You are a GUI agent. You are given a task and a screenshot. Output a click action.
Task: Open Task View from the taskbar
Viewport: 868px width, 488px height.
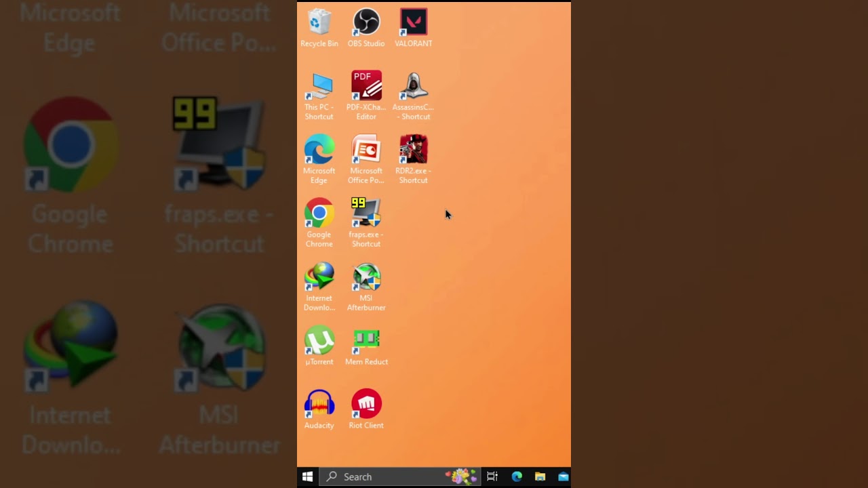click(x=492, y=477)
